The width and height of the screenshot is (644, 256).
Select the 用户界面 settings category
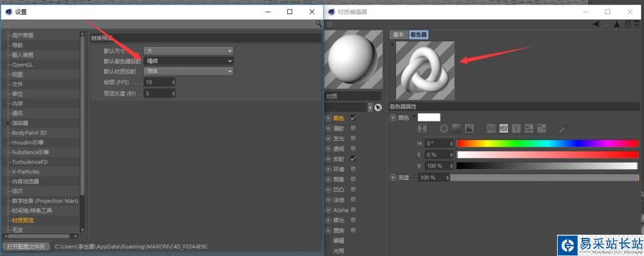point(23,35)
